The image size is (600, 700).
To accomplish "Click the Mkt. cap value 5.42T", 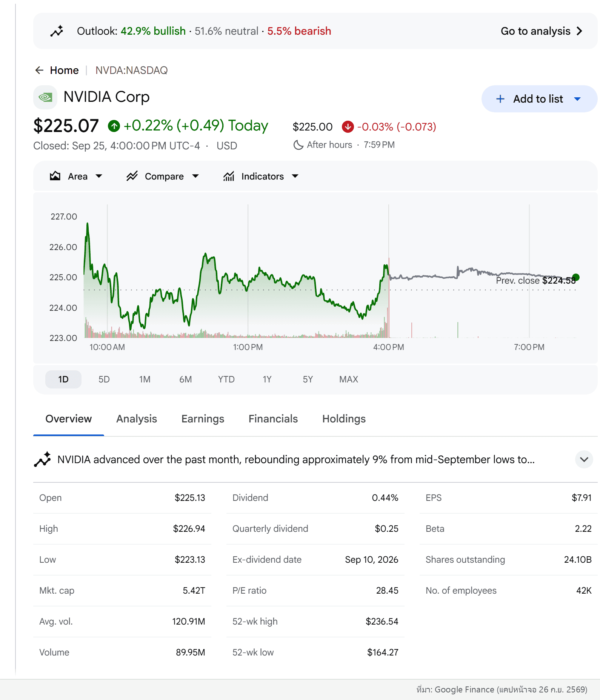I will 194,591.
